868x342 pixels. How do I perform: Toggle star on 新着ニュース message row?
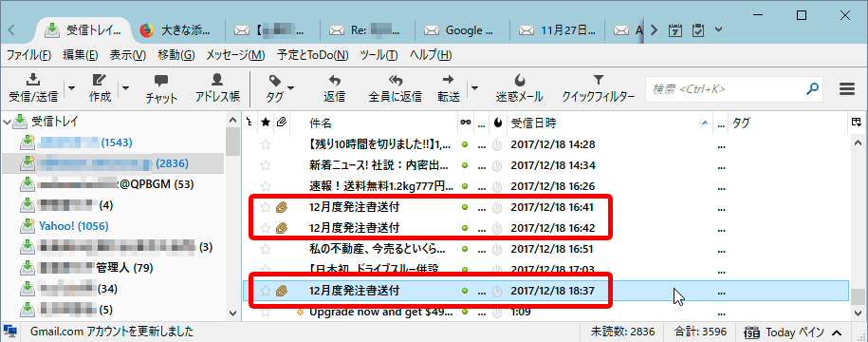click(266, 165)
